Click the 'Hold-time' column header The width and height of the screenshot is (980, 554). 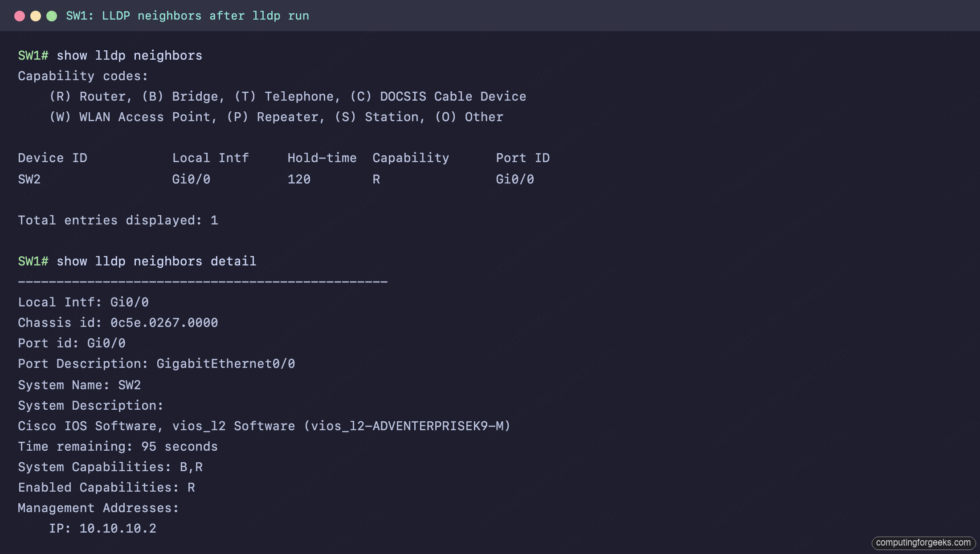pyautogui.click(x=322, y=158)
